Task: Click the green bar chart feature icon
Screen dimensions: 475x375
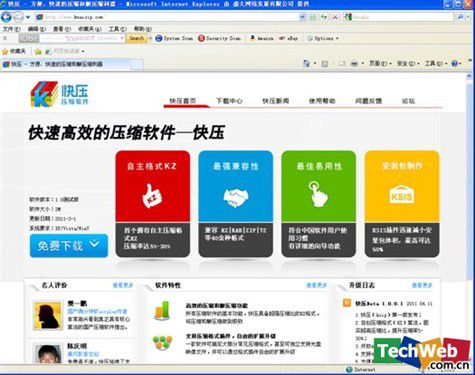Action: [162, 310]
